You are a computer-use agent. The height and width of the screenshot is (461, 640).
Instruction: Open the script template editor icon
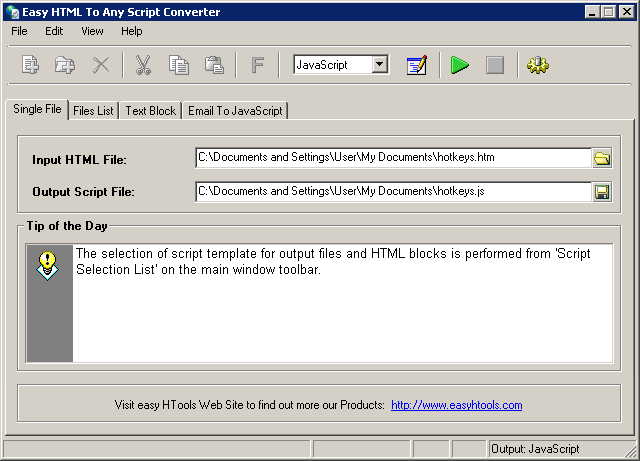click(417, 65)
